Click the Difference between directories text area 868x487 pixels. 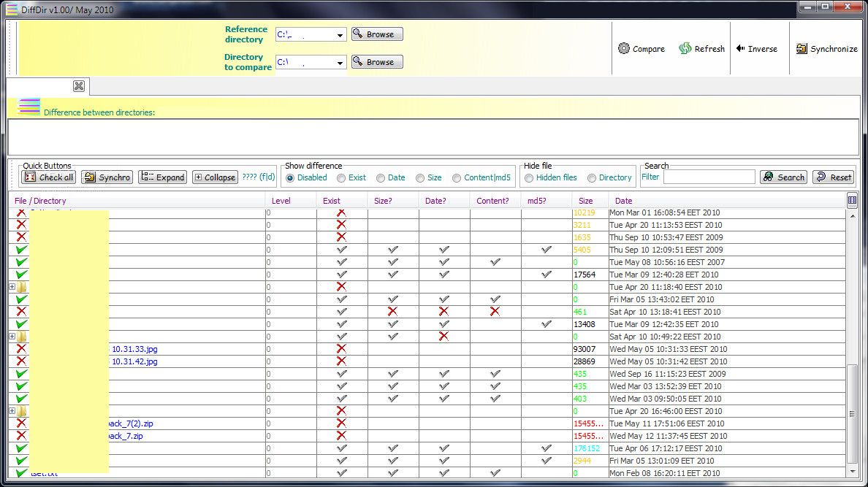[433, 137]
